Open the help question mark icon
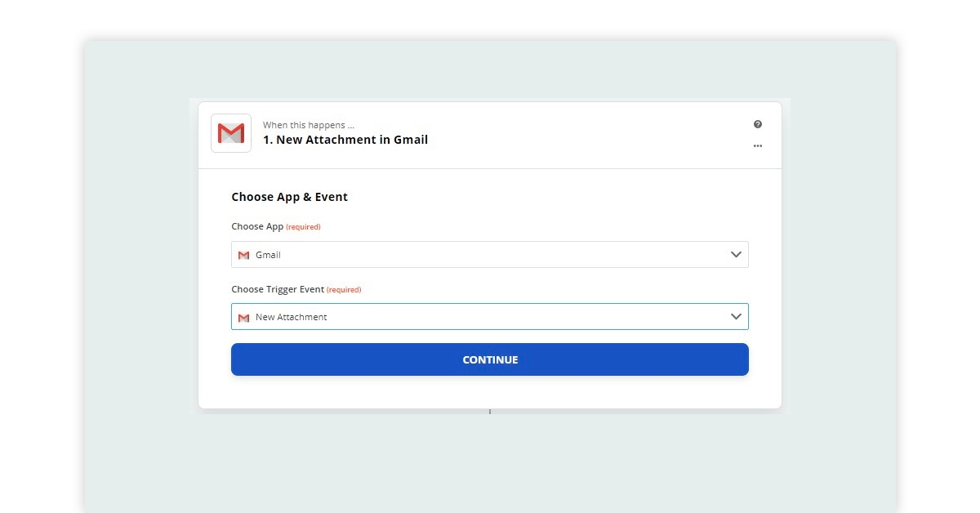The width and height of the screenshot is (980, 513). (x=758, y=124)
